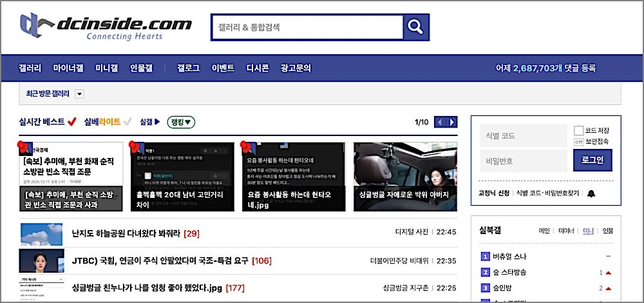Focus the 비밀번호 input field
This screenshot has width=644, height=303.
click(523, 161)
